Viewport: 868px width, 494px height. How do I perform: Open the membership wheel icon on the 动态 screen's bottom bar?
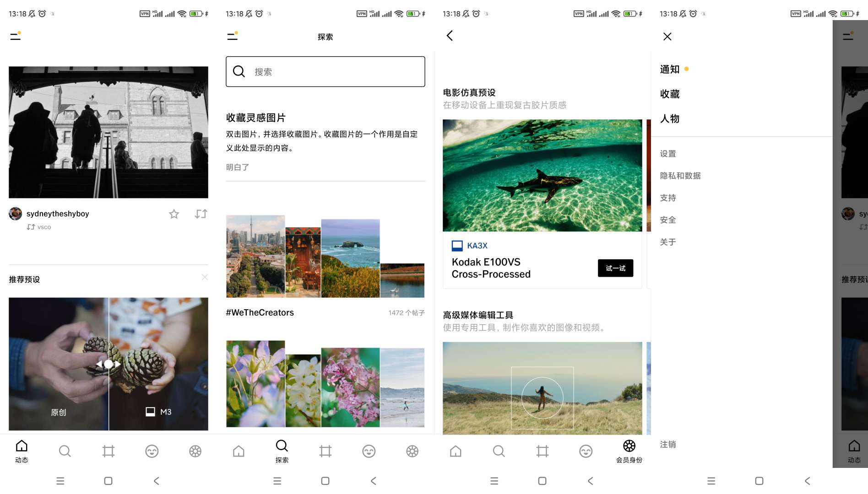[195, 451]
